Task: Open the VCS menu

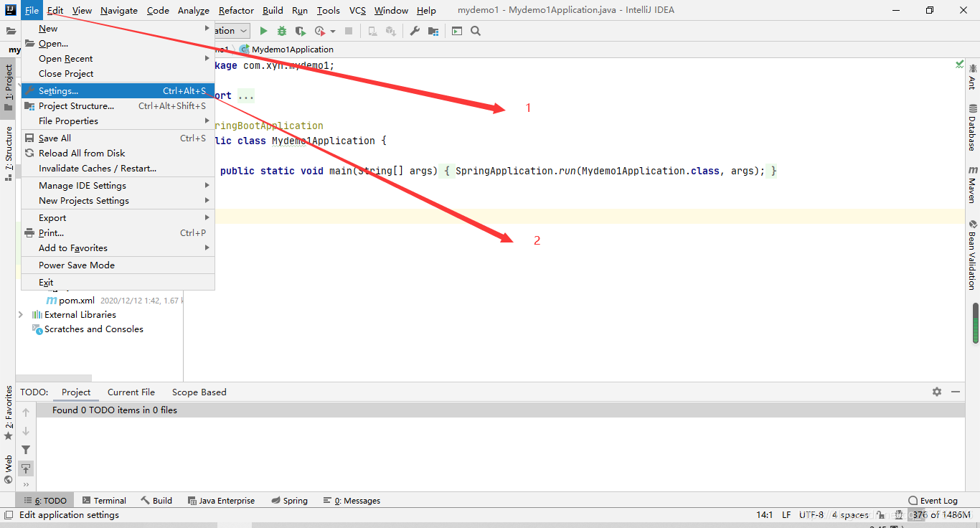Action: coord(357,10)
